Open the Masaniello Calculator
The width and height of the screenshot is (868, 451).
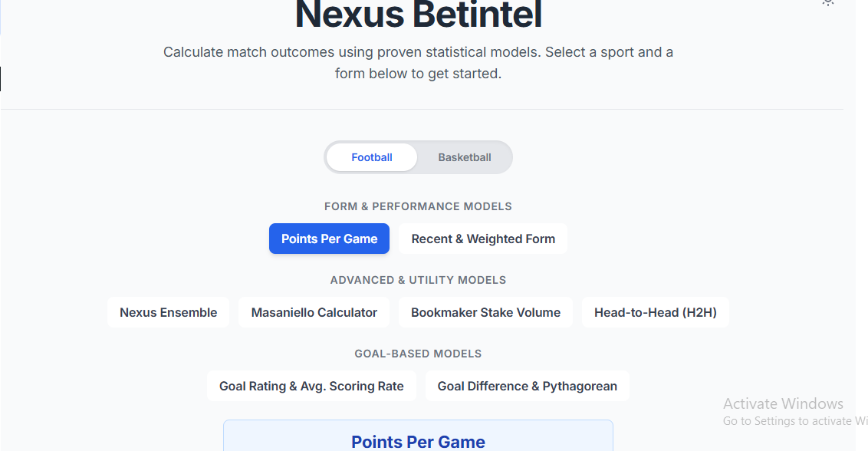[x=314, y=312]
